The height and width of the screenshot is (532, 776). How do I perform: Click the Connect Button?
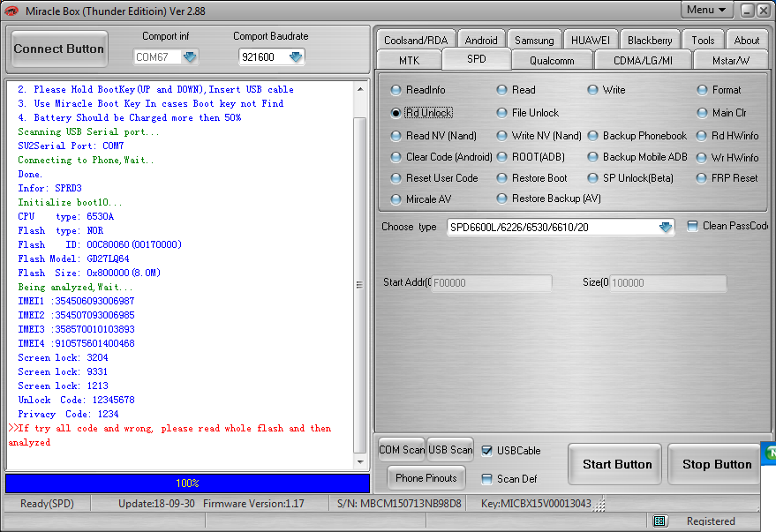(x=59, y=49)
